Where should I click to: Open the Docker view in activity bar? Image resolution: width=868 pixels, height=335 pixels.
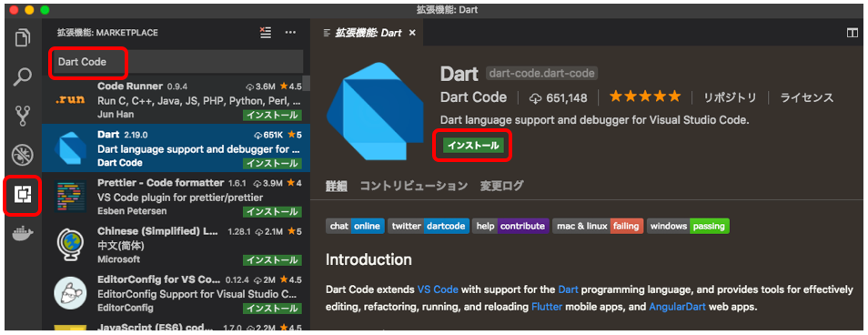tap(23, 234)
